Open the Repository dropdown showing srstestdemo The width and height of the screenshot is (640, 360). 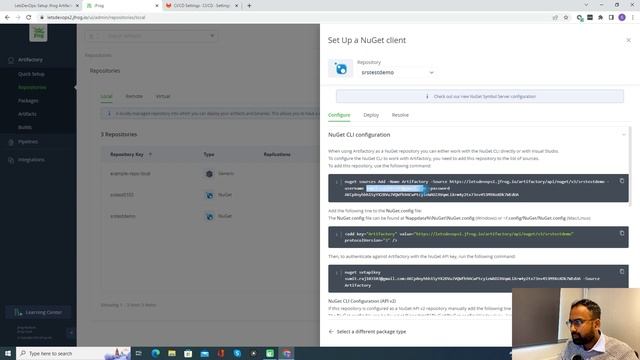tap(397, 72)
